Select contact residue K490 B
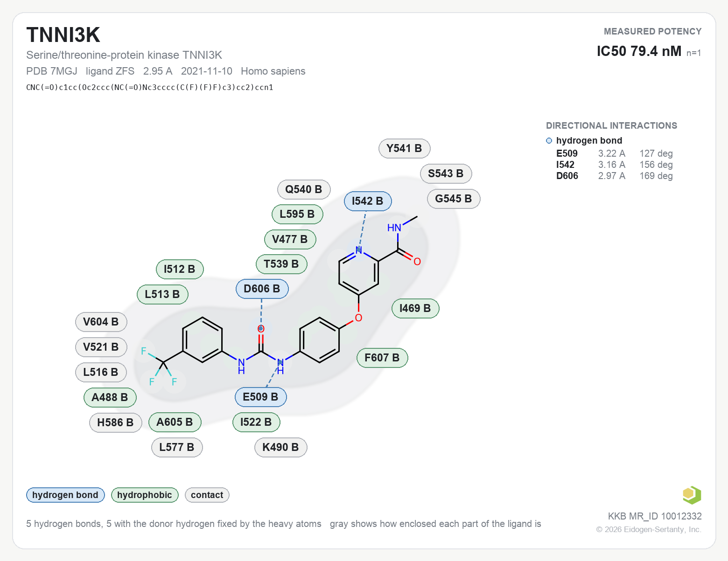The height and width of the screenshot is (561, 728). coord(280,447)
